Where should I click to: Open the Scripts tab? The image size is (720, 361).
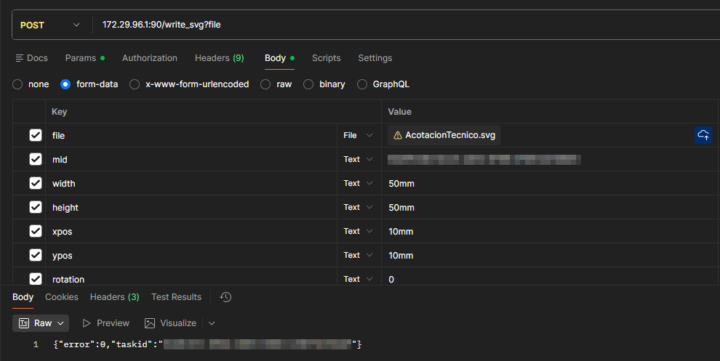(326, 58)
